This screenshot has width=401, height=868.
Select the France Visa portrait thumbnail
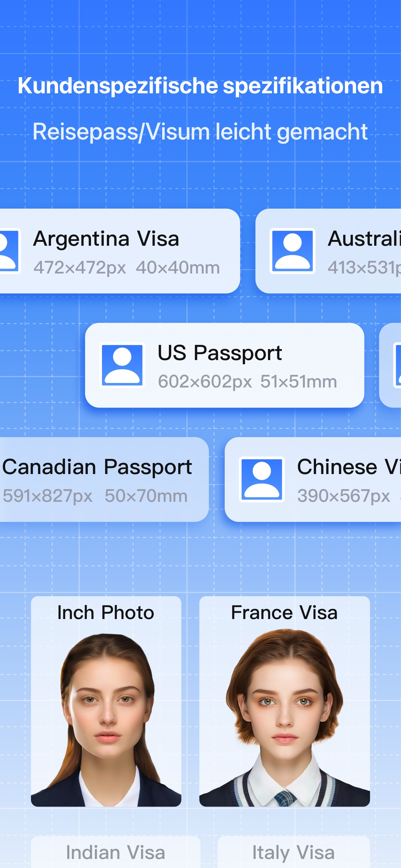tap(284, 717)
